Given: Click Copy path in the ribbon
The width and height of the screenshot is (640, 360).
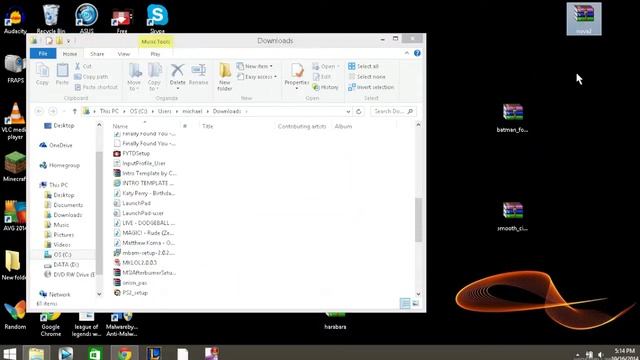Looking at the screenshot, I should tap(91, 77).
